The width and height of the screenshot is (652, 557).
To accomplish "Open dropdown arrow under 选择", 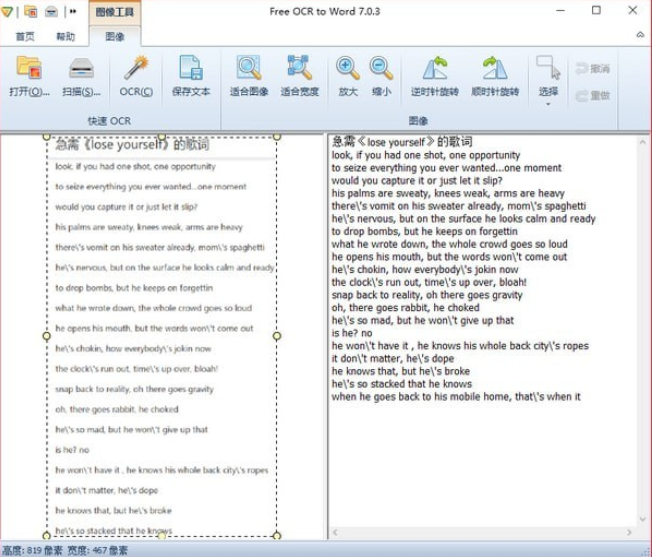I will tap(548, 104).
